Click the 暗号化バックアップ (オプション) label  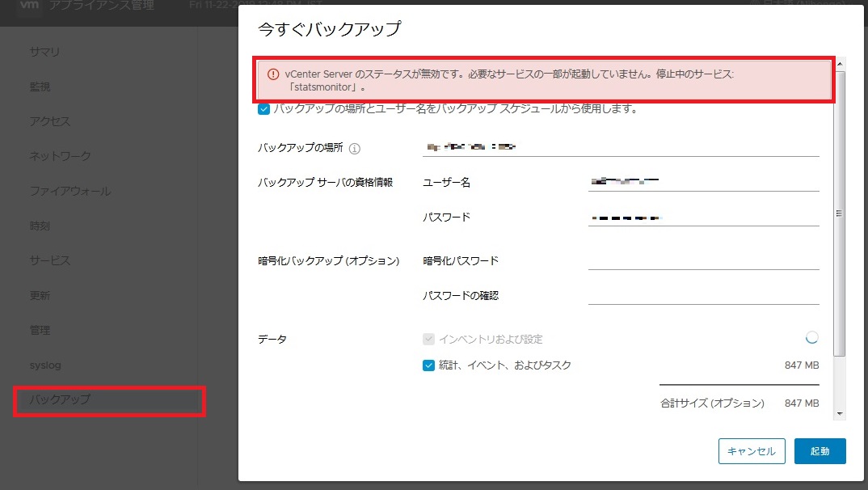coord(329,261)
